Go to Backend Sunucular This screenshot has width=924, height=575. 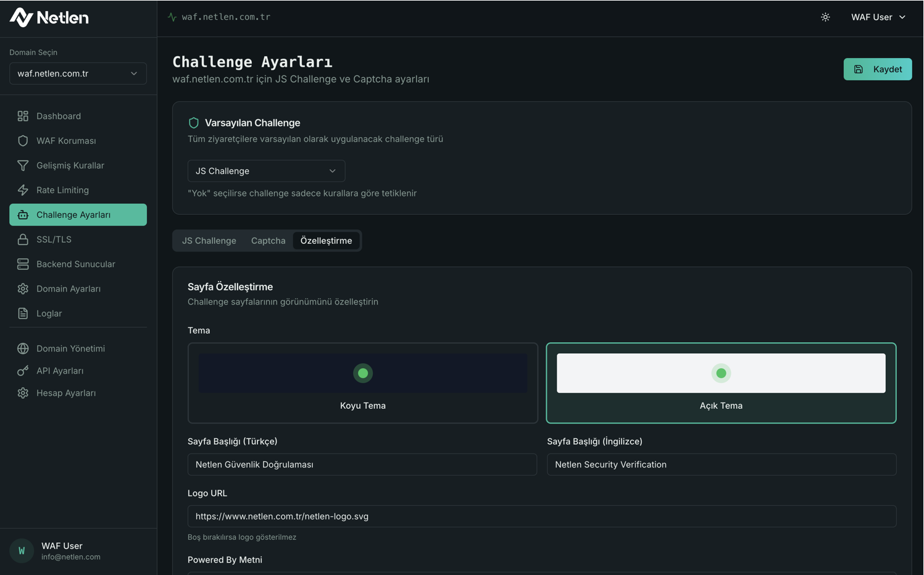click(78, 264)
